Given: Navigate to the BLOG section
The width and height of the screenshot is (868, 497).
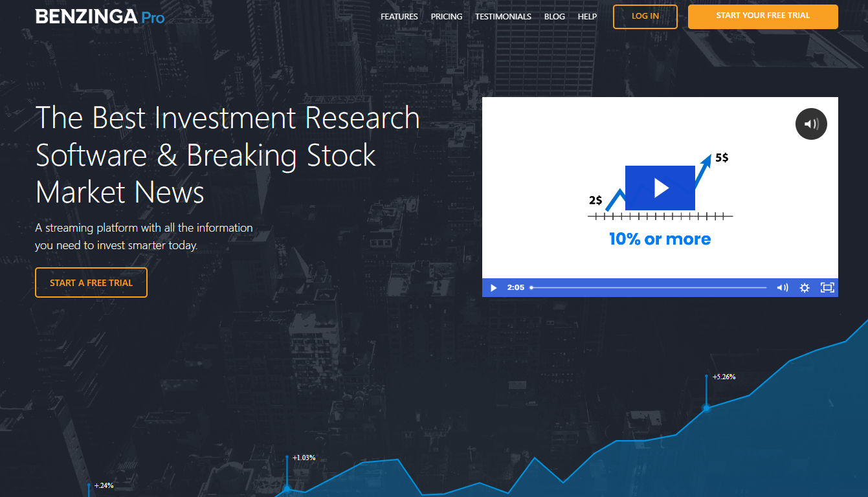Looking at the screenshot, I should pyautogui.click(x=554, y=16).
